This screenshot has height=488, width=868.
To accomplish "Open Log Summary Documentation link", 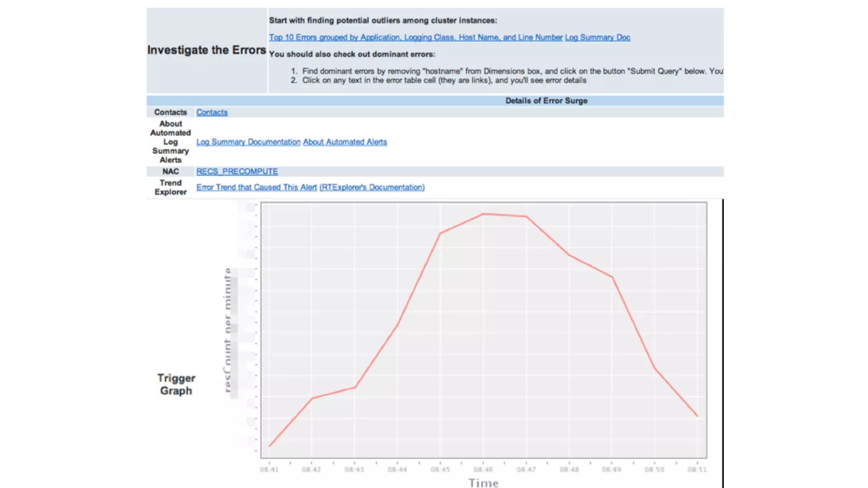I will tap(248, 142).
